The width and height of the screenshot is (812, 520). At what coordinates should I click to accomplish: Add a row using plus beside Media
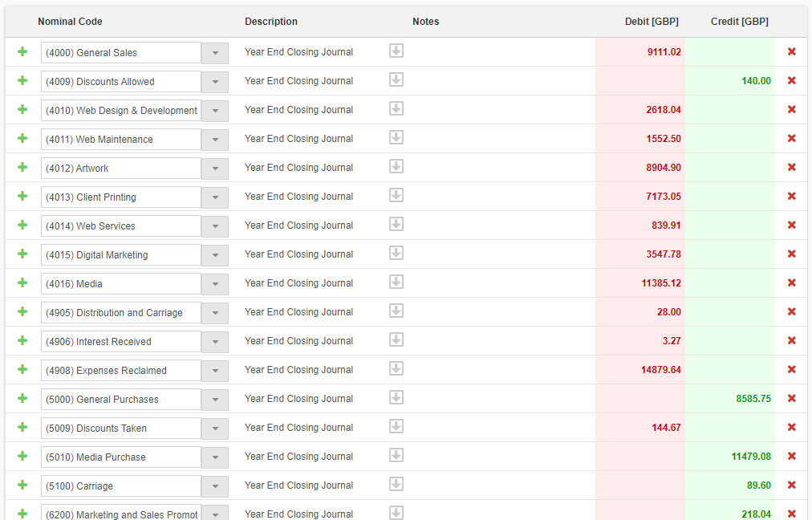22,283
